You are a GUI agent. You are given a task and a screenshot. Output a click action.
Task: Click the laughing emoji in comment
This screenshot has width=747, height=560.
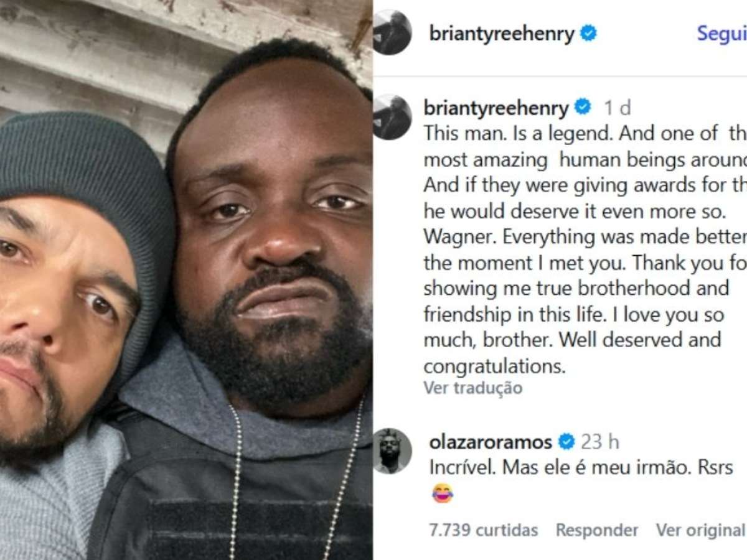[442, 493]
